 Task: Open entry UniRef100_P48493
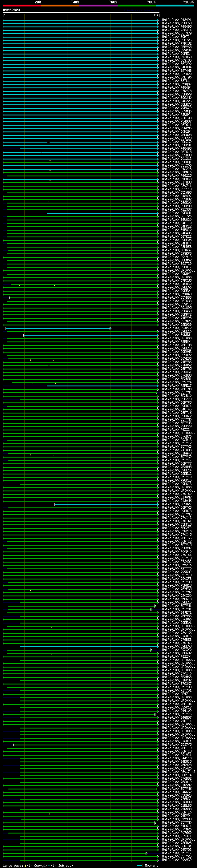177,149
